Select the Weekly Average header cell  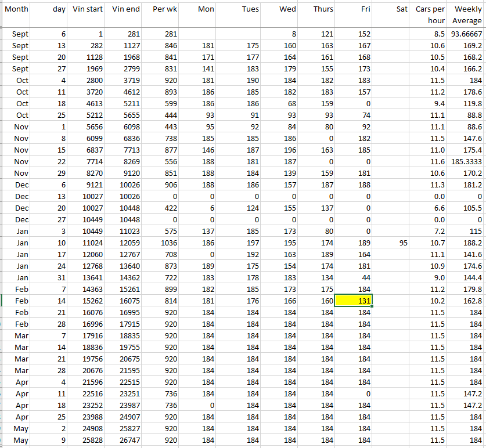point(467,15)
